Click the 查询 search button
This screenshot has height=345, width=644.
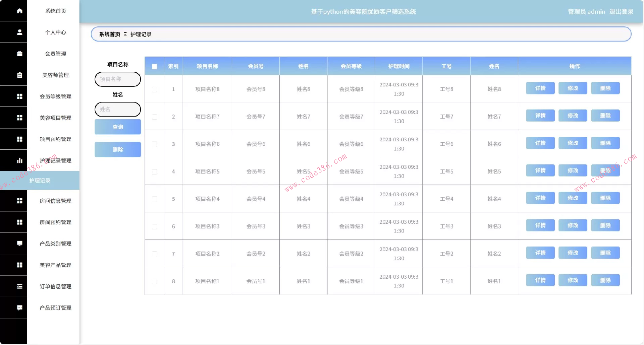(x=118, y=127)
